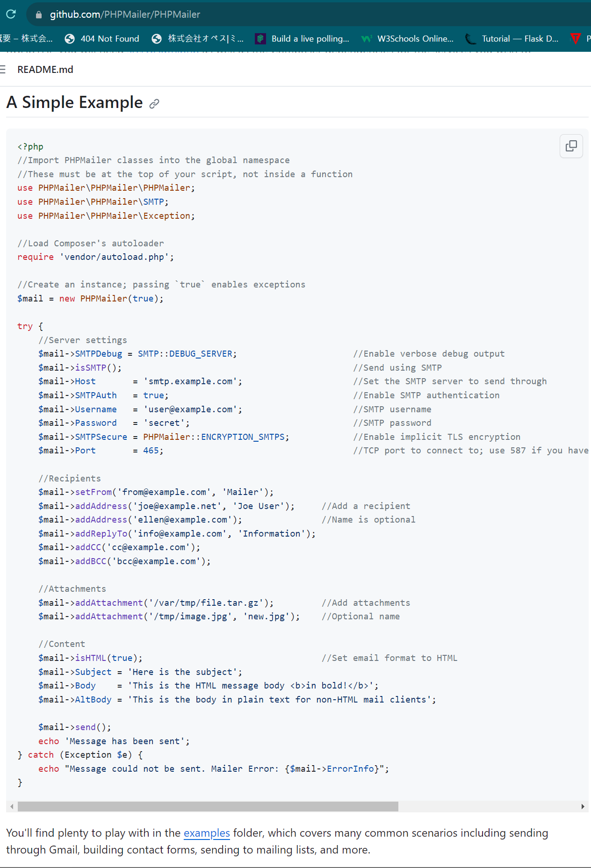Open the Build a live polling bookmark
The height and width of the screenshot is (868, 591).
tap(303, 39)
